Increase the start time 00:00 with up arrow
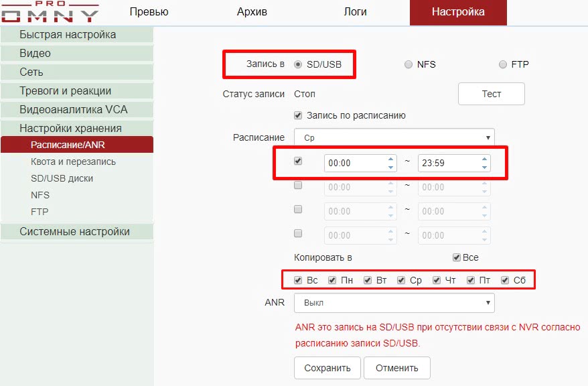 [391, 159]
